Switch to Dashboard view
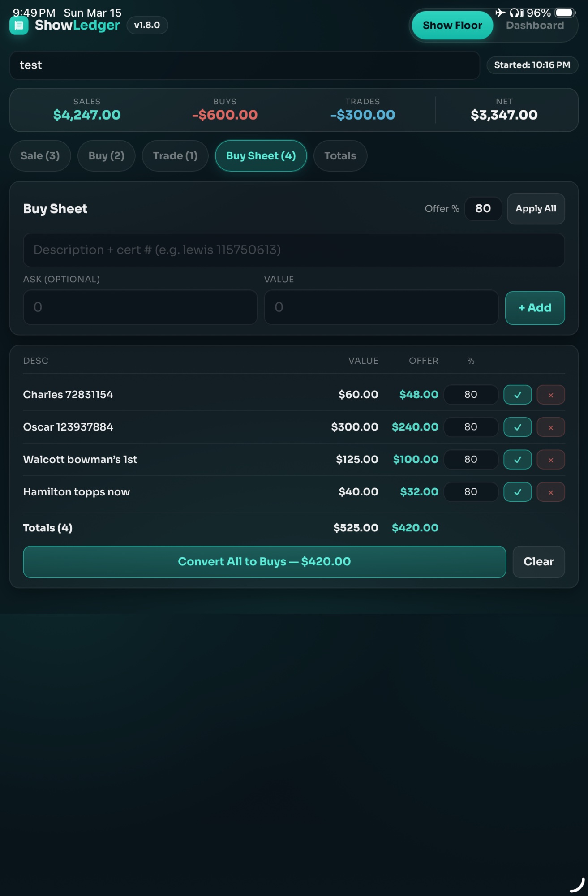The image size is (588, 896). point(535,26)
